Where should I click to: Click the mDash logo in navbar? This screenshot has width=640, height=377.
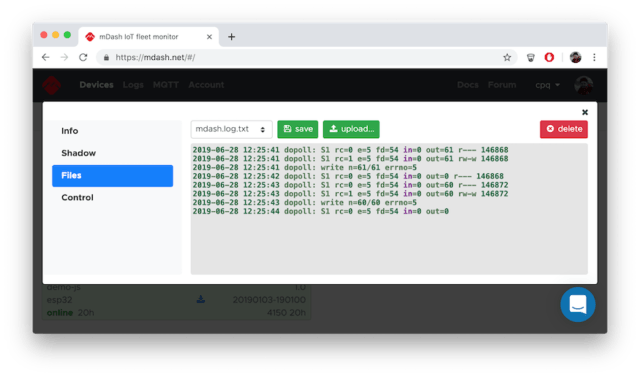point(52,85)
